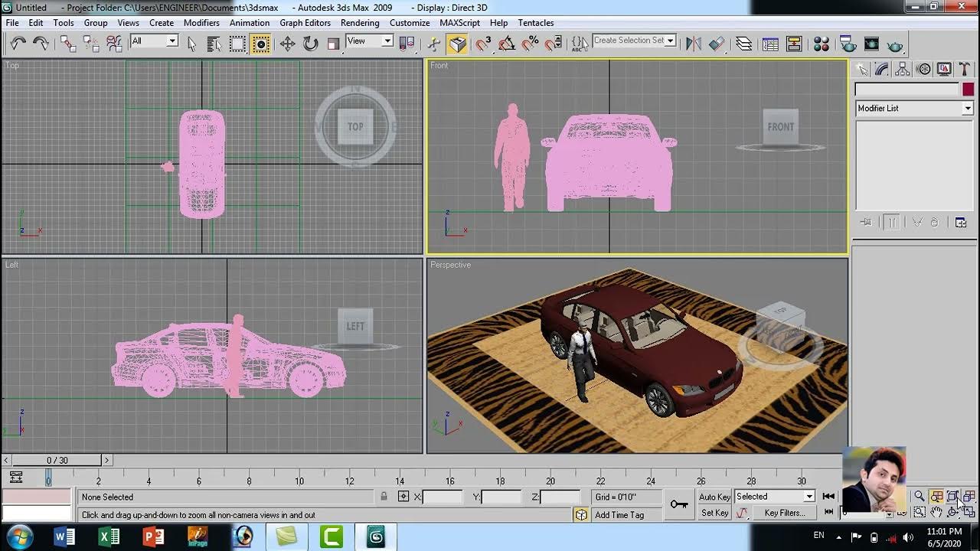Open the Rendering menu
The height and width of the screenshot is (551, 980).
360,23
